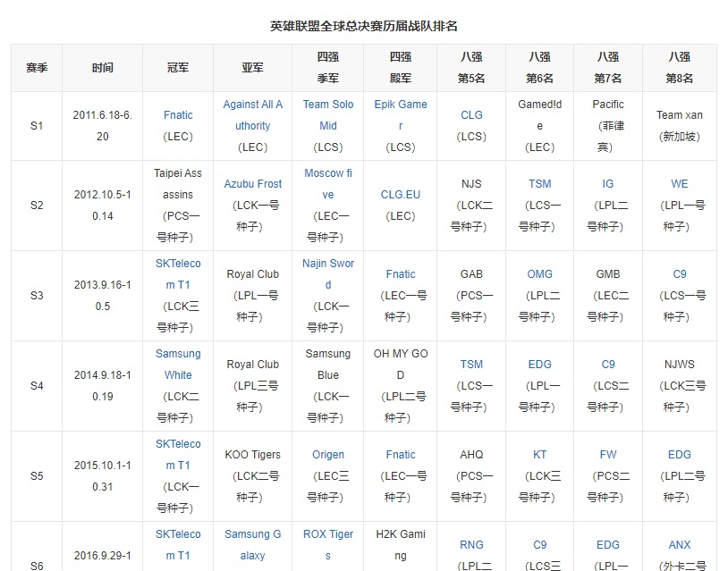Click the Taipei Assassins cell
The image size is (728, 571).
point(178,205)
